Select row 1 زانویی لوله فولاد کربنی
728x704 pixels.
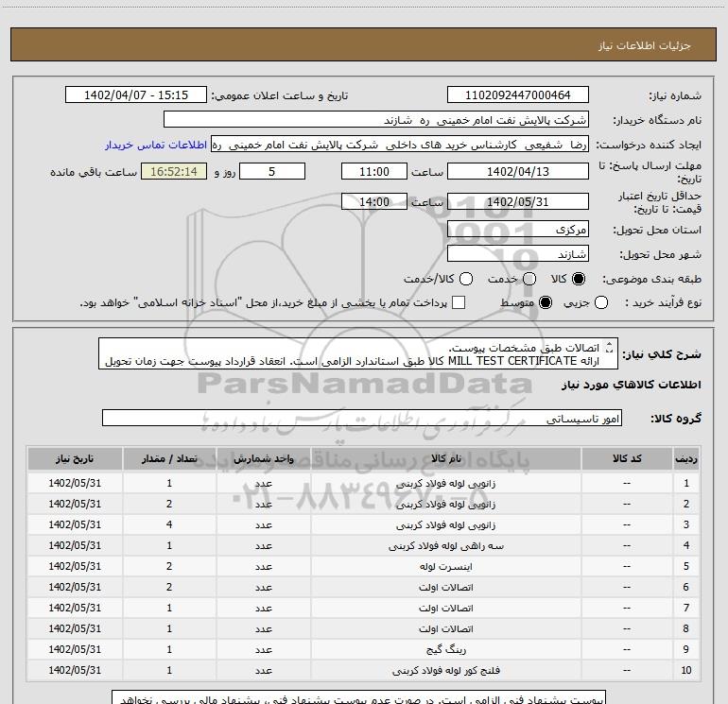[x=363, y=483]
